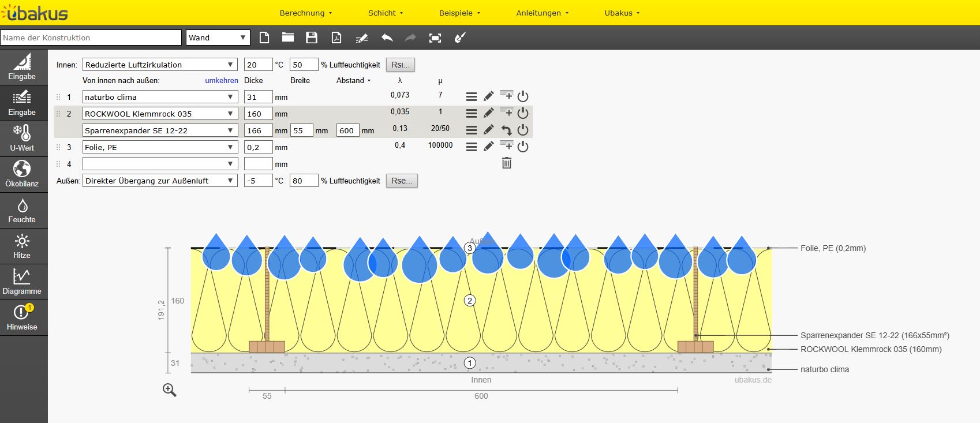Open the Feuchte moisture view
980x423 pixels.
(x=22, y=211)
